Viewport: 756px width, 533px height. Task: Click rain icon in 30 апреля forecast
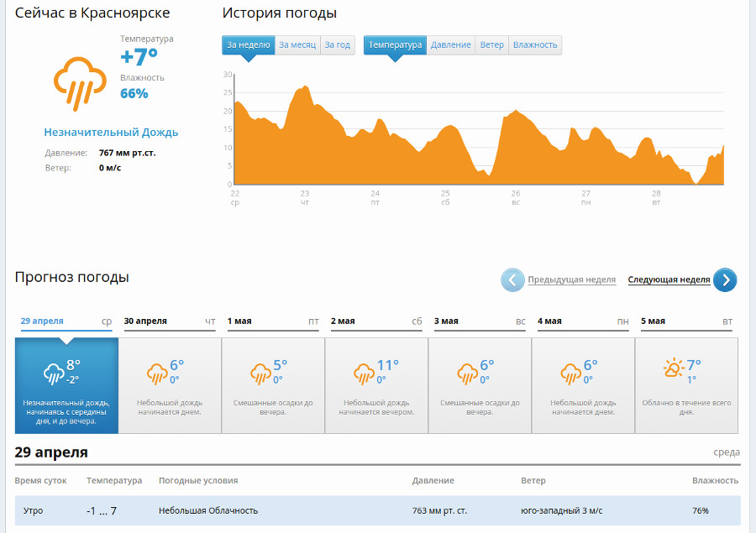click(157, 373)
